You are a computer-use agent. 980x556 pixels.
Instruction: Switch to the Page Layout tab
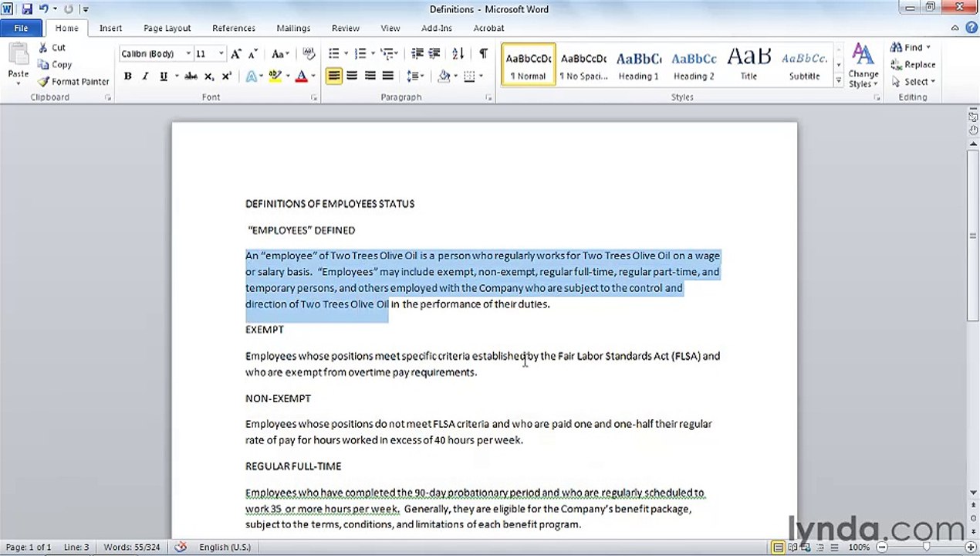[167, 28]
